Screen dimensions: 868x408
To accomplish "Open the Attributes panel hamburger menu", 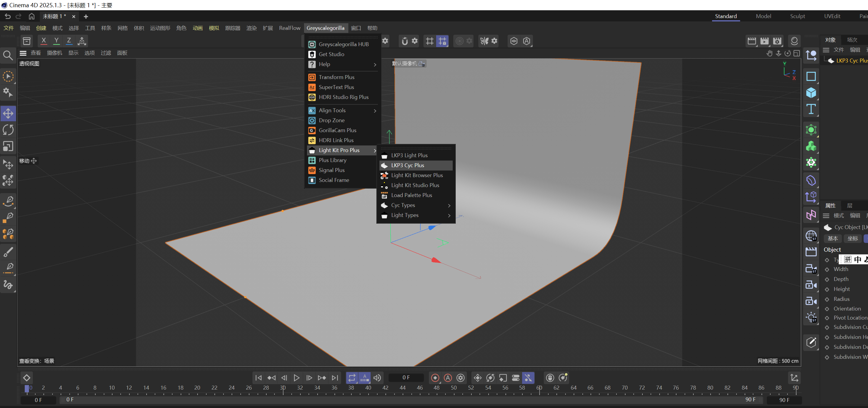I will pos(826,216).
